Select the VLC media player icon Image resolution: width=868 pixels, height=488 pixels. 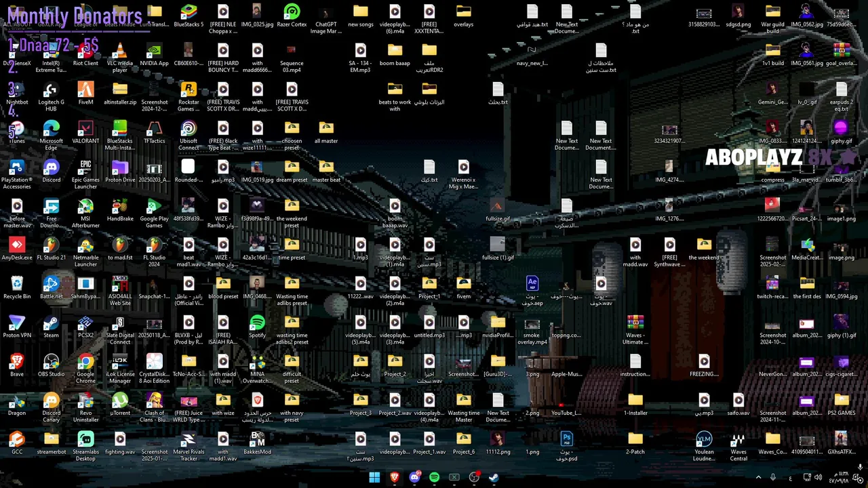pyautogui.click(x=120, y=58)
